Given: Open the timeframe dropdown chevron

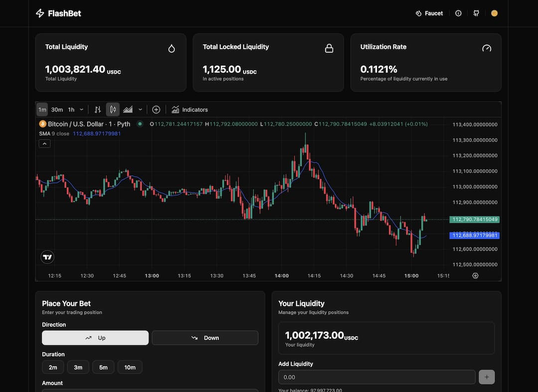Looking at the screenshot, I should tap(81, 109).
